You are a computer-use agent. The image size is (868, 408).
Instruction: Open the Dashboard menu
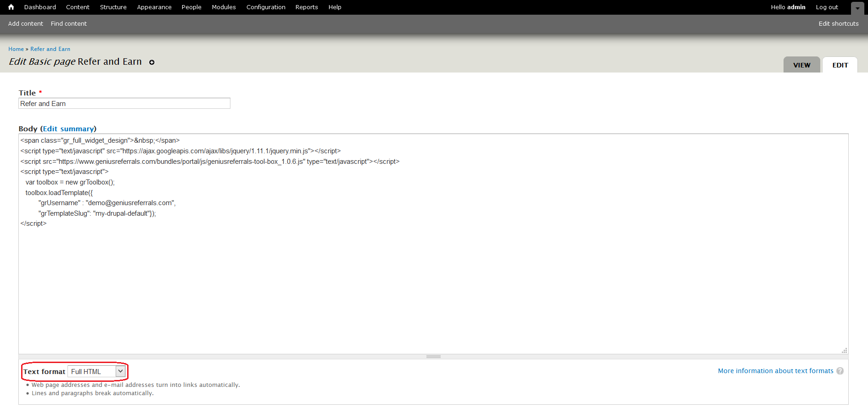[x=40, y=7]
